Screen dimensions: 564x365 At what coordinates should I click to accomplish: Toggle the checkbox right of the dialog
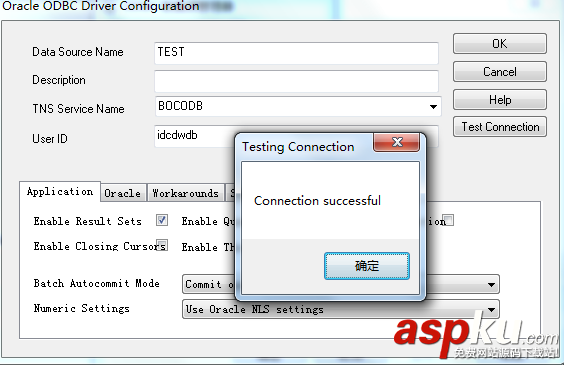[x=448, y=220]
